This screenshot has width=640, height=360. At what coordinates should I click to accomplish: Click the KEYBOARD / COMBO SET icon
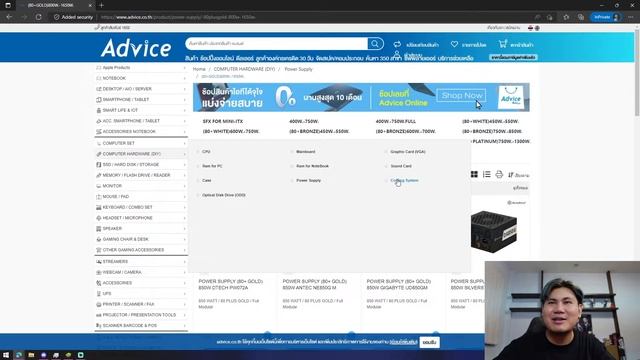98,207
